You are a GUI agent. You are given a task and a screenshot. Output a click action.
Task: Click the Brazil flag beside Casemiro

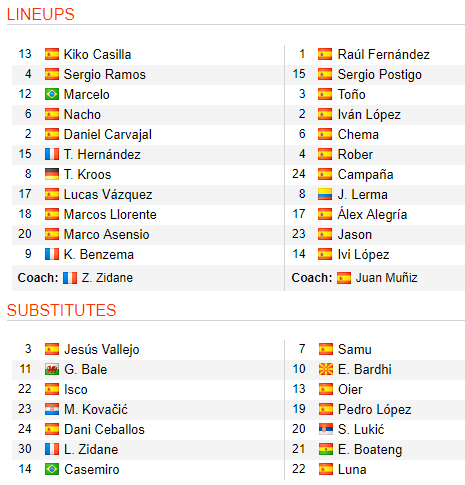[x=52, y=469]
